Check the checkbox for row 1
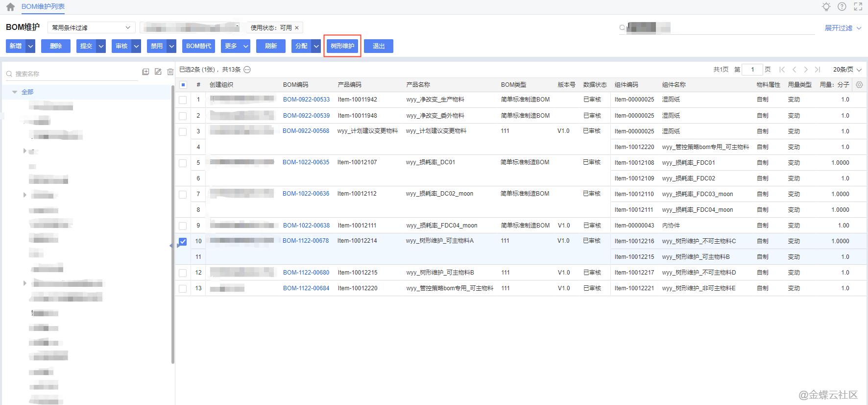Image resolution: width=868 pixels, height=405 pixels. click(x=183, y=100)
